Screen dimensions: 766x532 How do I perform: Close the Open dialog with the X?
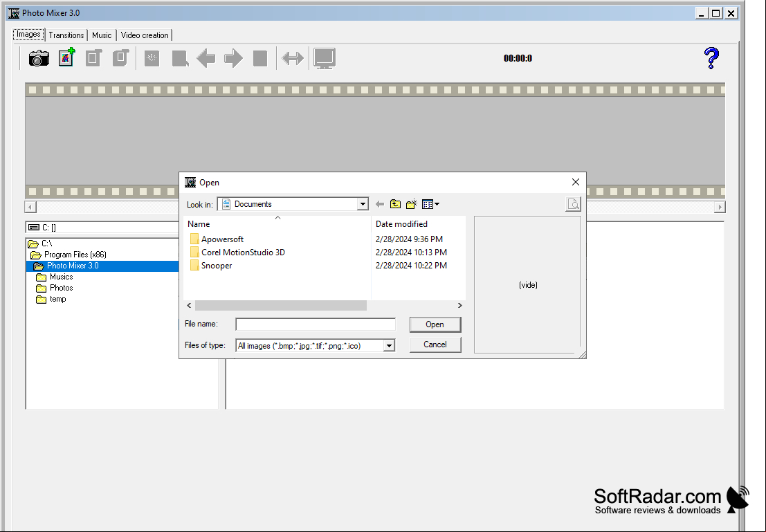coord(576,182)
